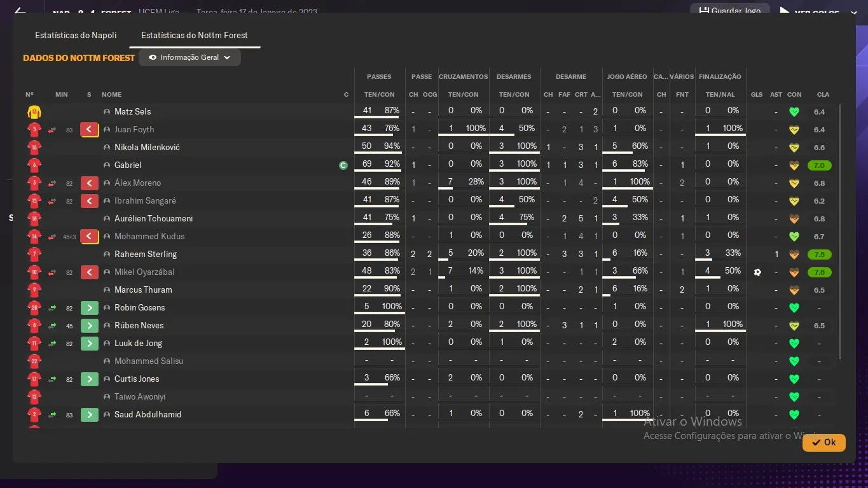
Task: Click the Guardar Jogo button
Action: (730, 11)
